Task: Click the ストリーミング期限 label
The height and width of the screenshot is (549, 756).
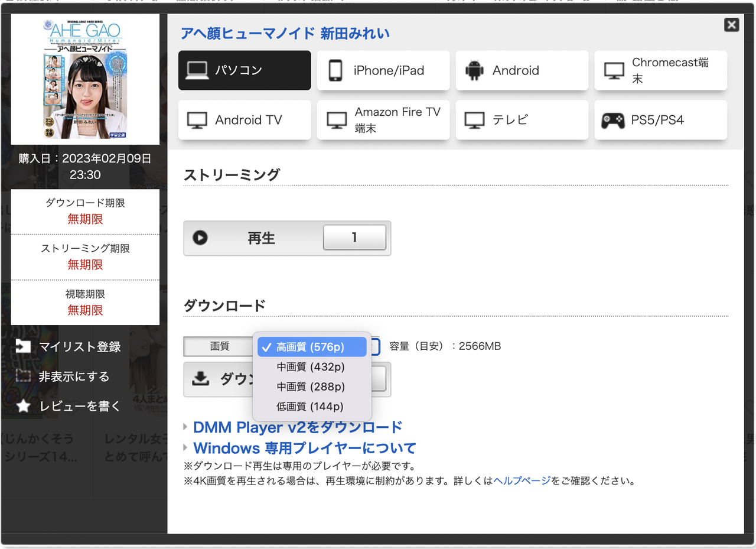Action: (x=85, y=248)
